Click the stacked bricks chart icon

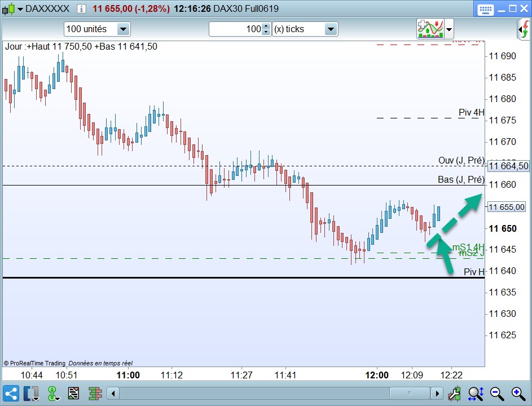tap(95, 394)
